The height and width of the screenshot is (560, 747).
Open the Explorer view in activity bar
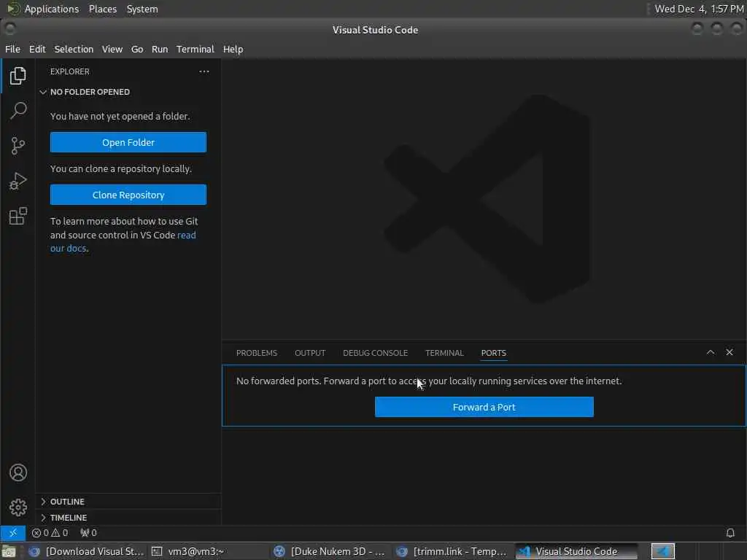pos(18,76)
